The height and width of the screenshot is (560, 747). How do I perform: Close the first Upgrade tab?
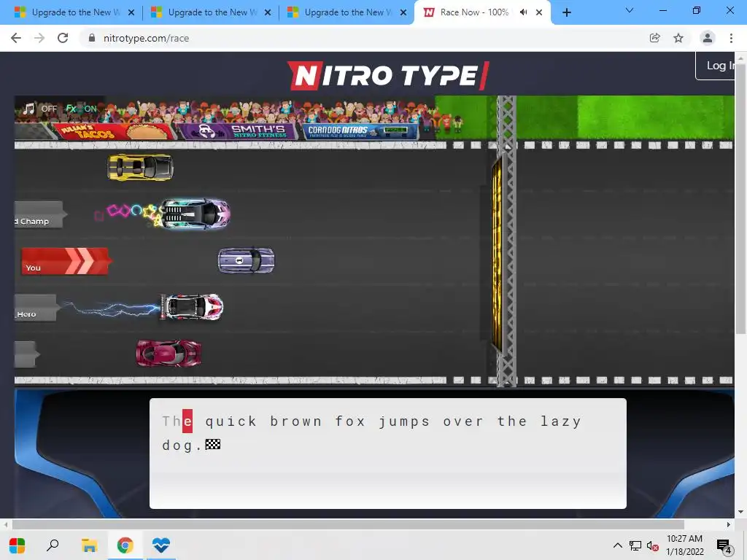tap(131, 12)
